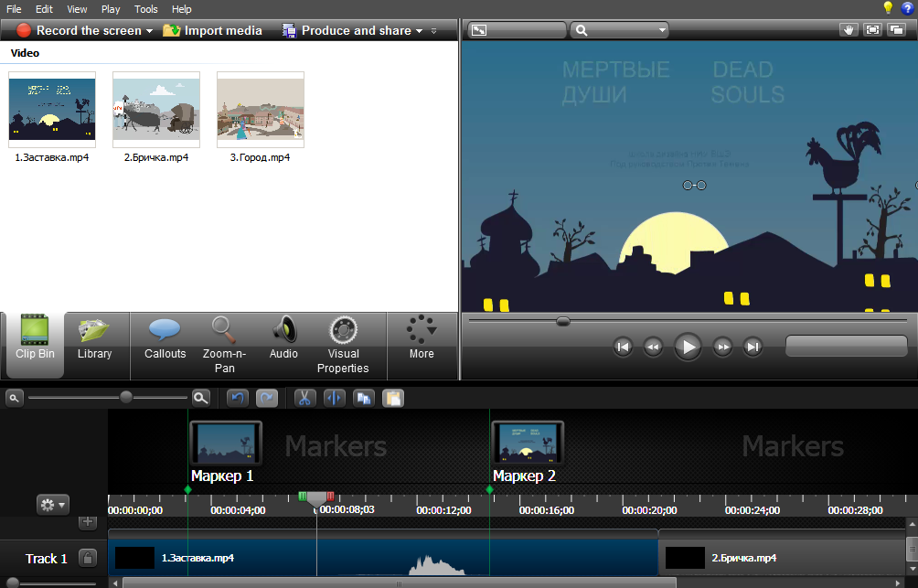Expand the Record the screen dropdown arrow
918x588 pixels.
pyautogui.click(x=149, y=31)
